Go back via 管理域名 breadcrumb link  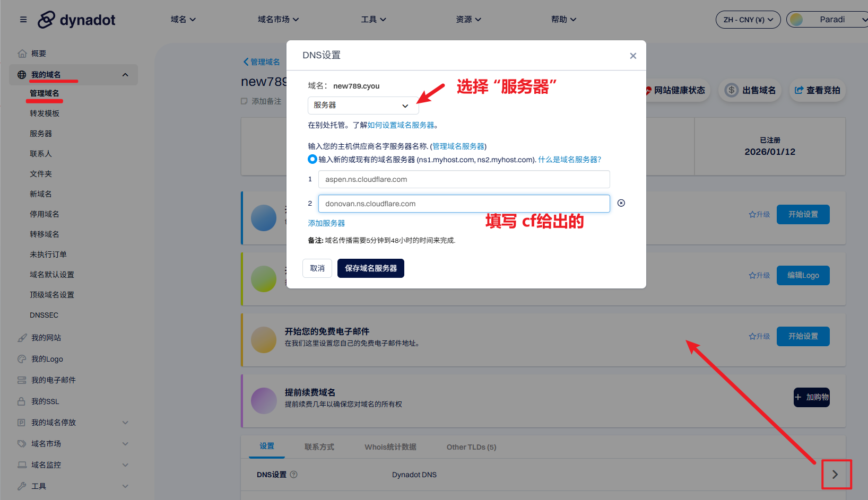point(262,62)
